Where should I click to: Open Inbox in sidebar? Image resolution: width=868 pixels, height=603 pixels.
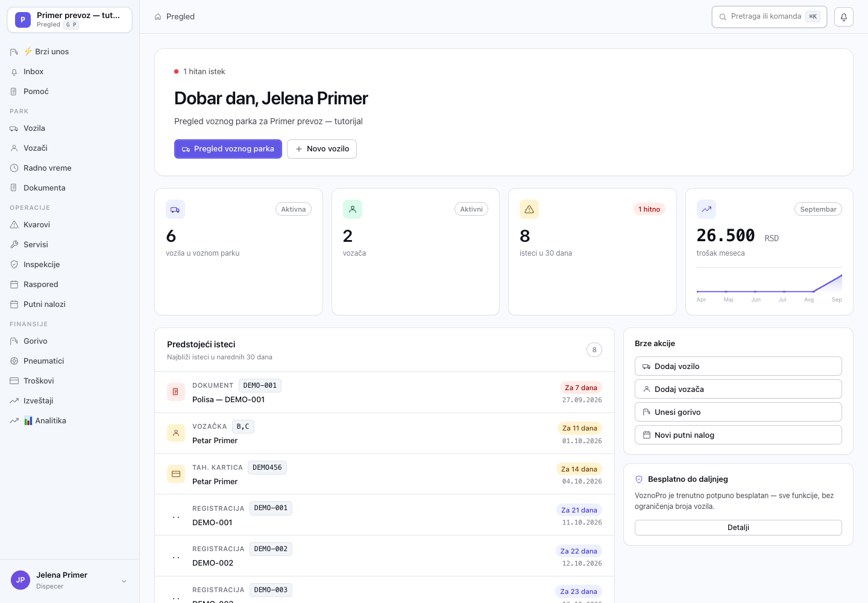[69, 72]
